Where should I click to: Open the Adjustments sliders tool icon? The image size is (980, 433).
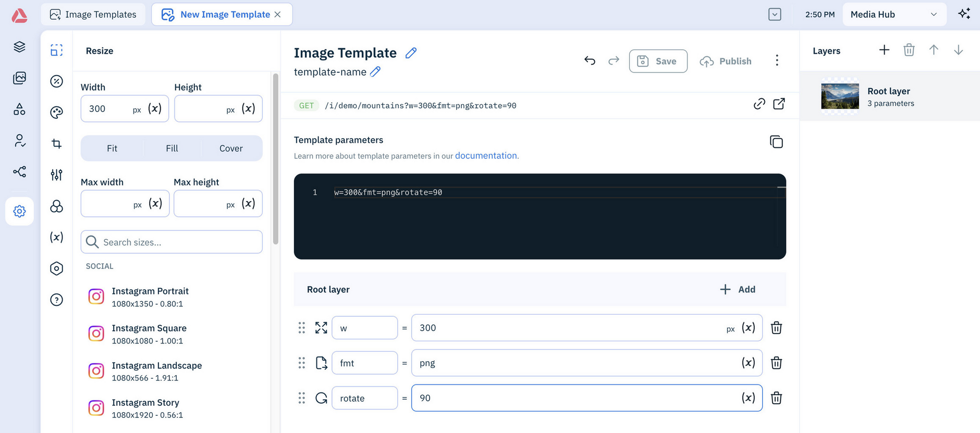(x=56, y=175)
